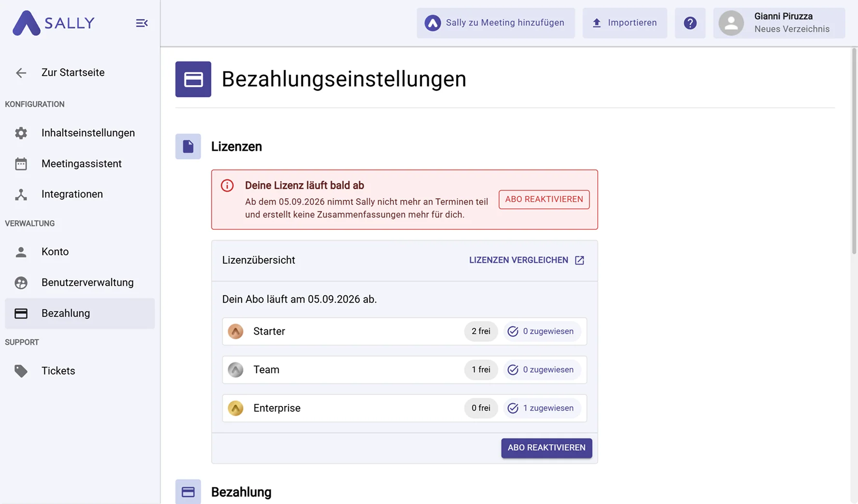Viewport: 858px width, 504px height.
Task: Open Lizenzen vergleichen link
Action: 527,260
